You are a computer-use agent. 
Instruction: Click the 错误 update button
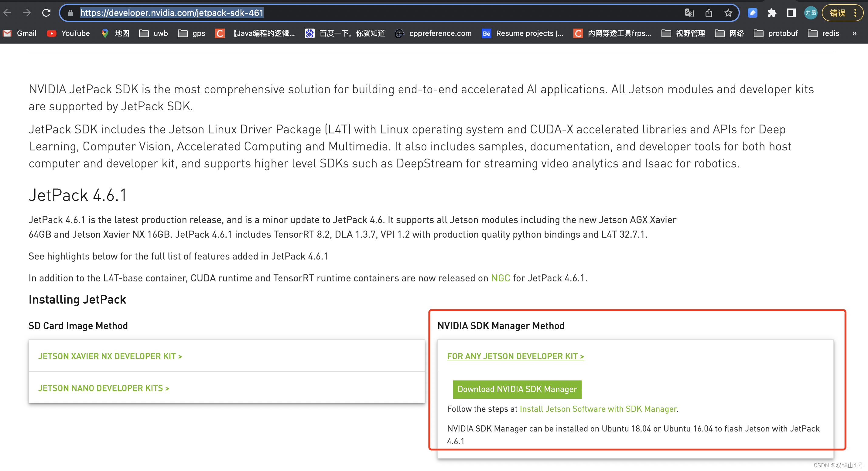pos(837,13)
